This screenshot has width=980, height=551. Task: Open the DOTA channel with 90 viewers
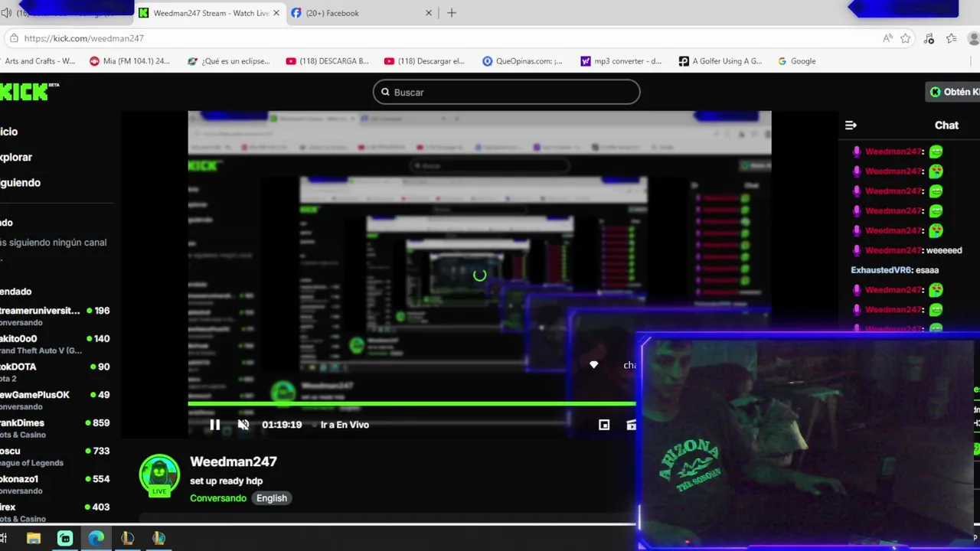click(x=55, y=372)
